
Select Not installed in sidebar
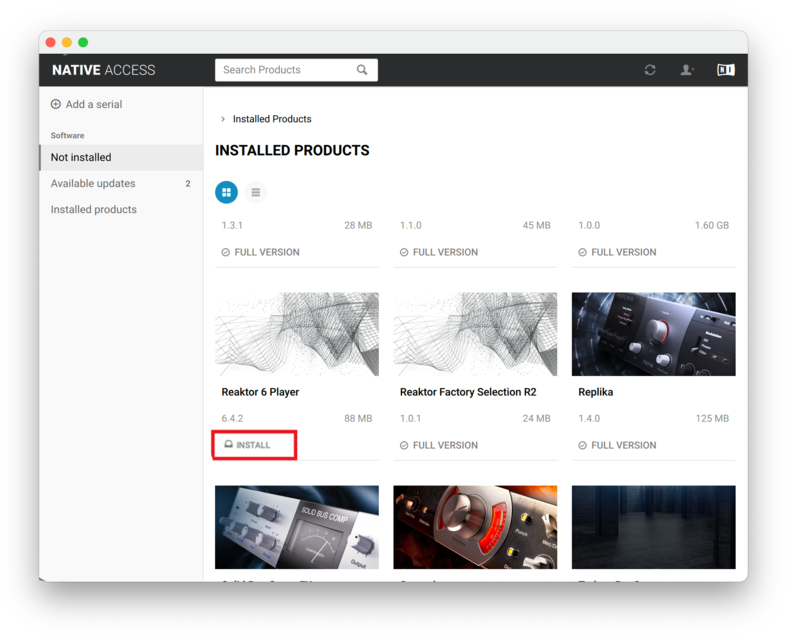tap(81, 157)
